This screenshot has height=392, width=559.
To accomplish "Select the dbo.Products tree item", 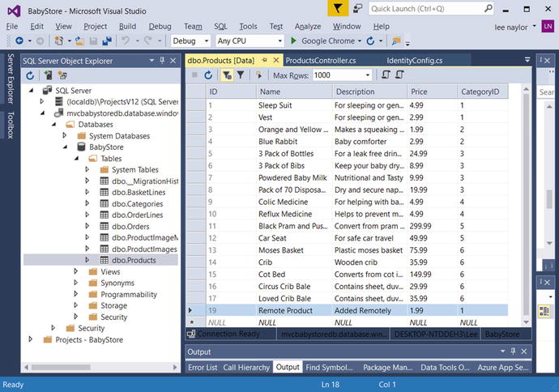I will [x=134, y=260].
